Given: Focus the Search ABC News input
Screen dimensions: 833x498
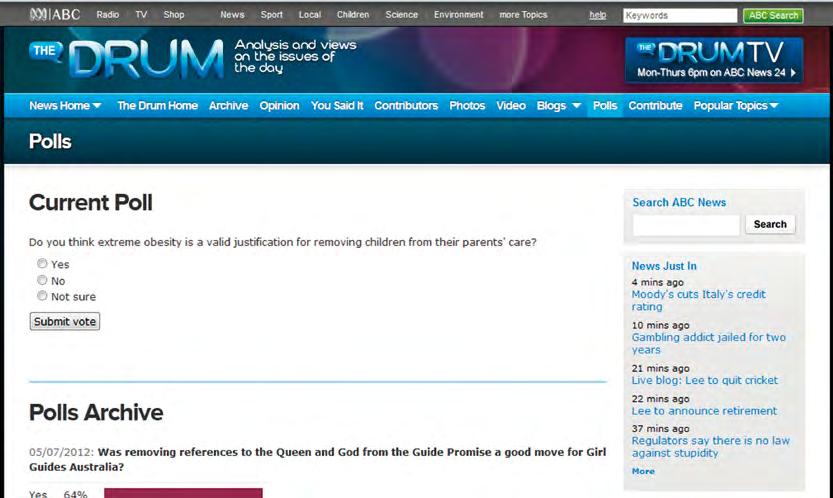Looking at the screenshot, I should [x=686, y=224].
